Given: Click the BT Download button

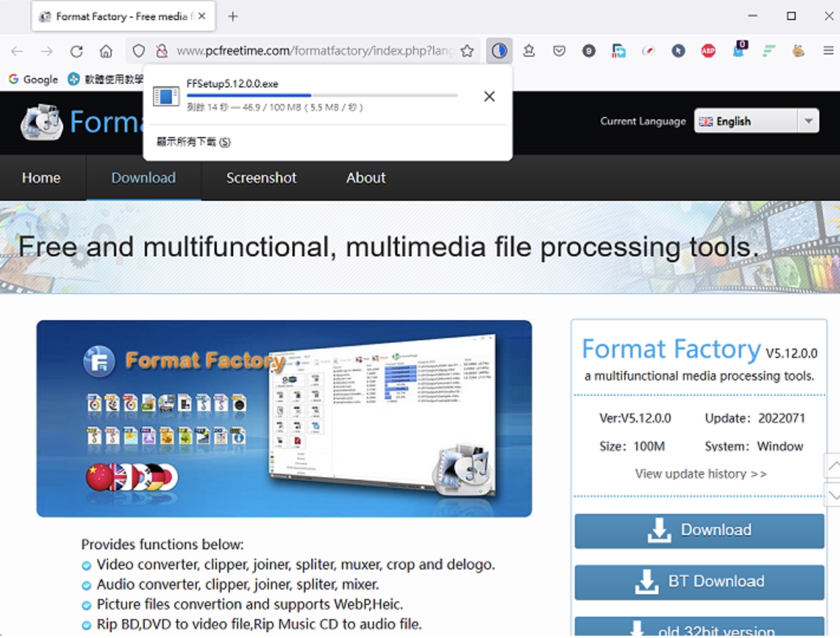Looking at the screenshot, I should pos(699,582).
